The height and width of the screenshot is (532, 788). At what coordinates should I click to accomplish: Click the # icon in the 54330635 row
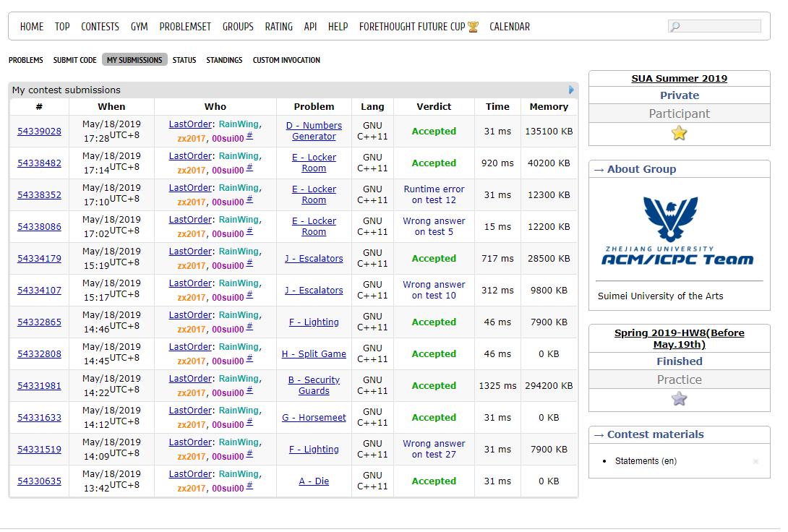pos(249,485)
